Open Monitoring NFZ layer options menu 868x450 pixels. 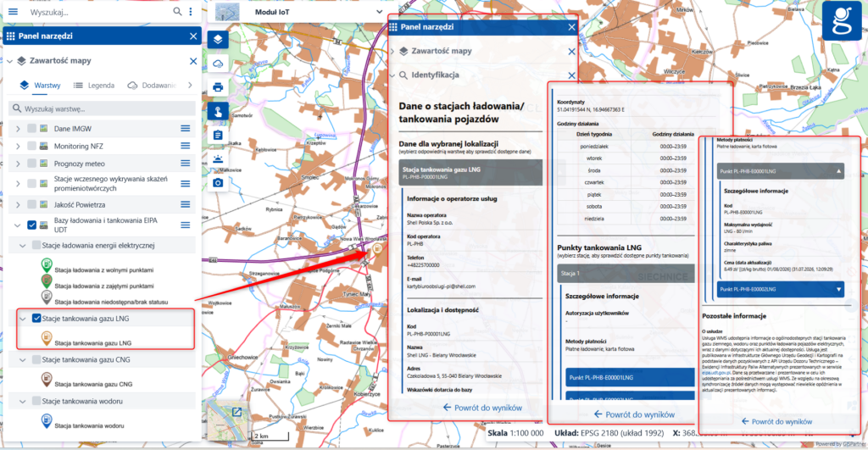pos(186,146)
